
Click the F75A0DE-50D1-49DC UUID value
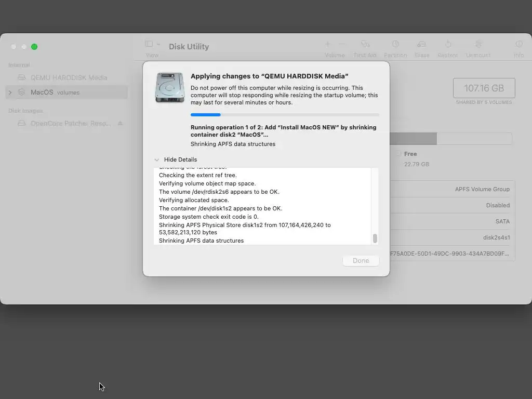(x=449, y=254)
